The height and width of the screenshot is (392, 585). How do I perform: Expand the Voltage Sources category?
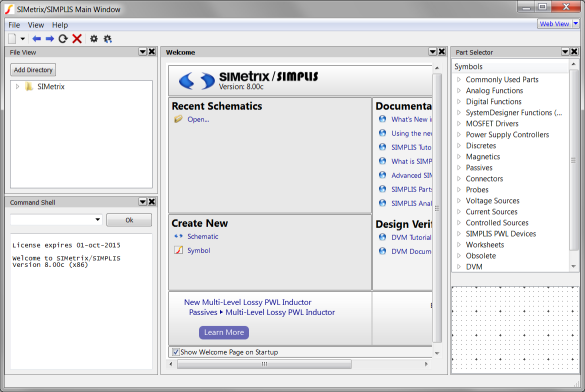(x=459, y=201)
